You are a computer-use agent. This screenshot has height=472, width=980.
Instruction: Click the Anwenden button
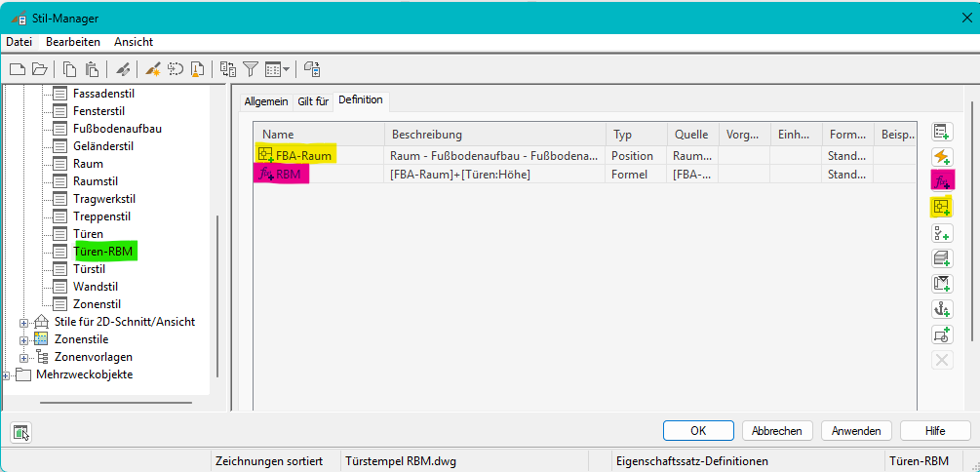[856, 430]
